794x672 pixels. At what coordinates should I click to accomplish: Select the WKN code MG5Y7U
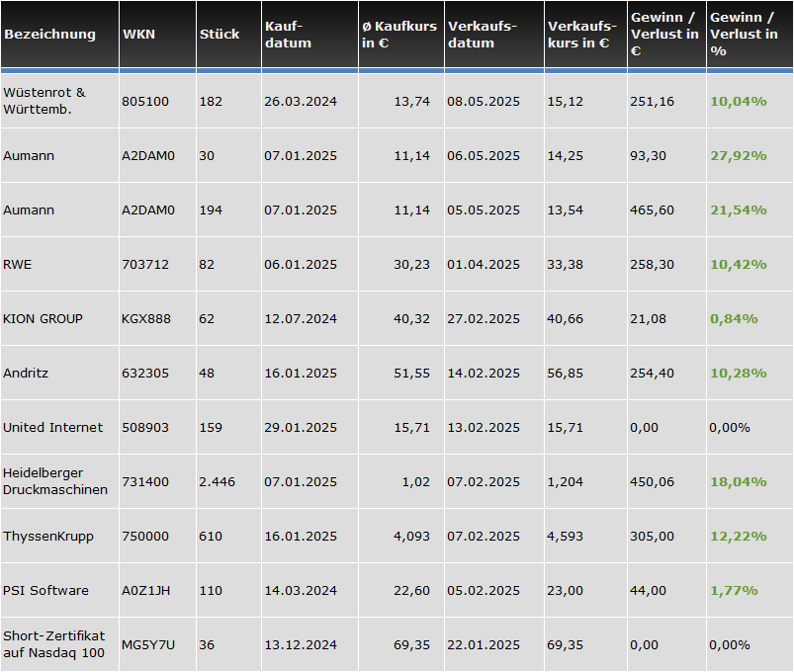[148, 645]
